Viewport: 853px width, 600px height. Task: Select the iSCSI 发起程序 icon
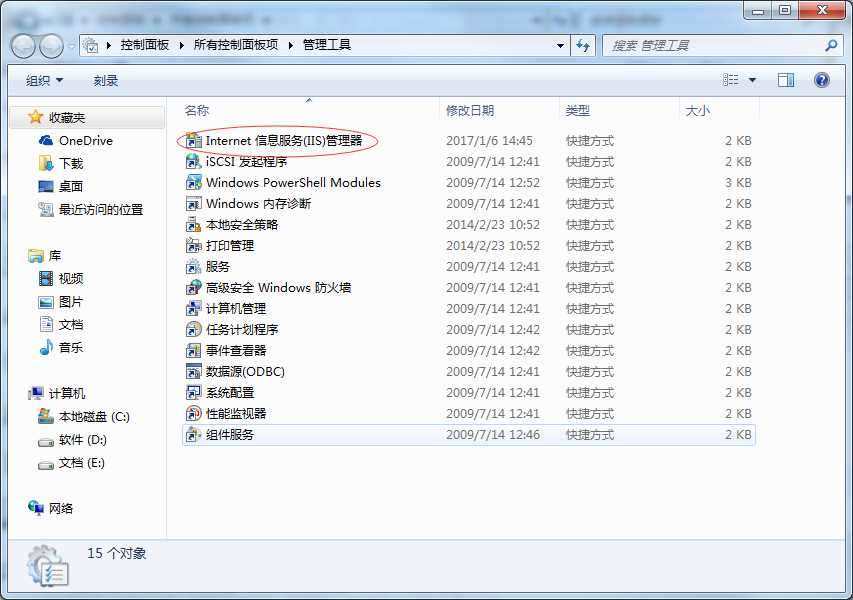194,162
